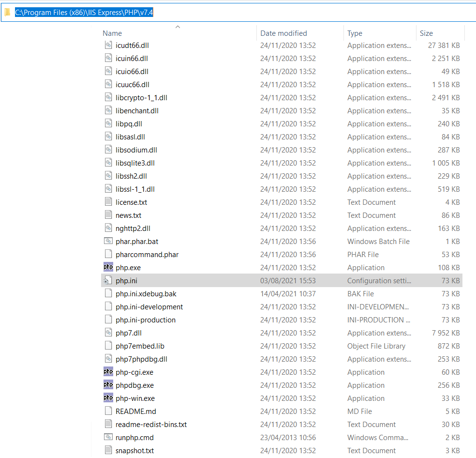The height and width of the screenshot is (458, 476).
Task: Sort files by Date modified column
Action: tap(283, 33)
